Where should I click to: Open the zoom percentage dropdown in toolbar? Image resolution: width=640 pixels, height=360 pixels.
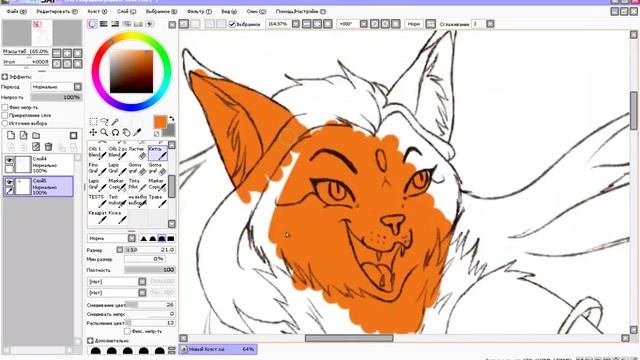(296, 24)
